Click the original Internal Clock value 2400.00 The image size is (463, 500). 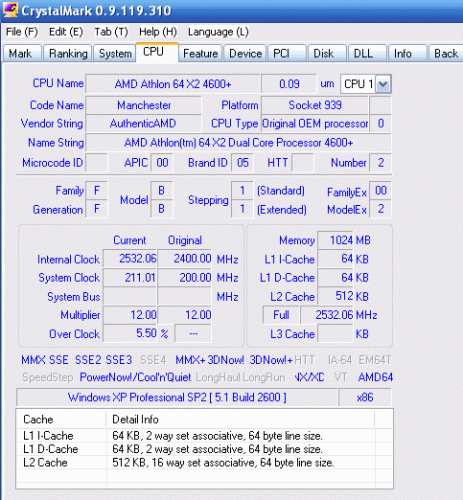coord(184,259)
